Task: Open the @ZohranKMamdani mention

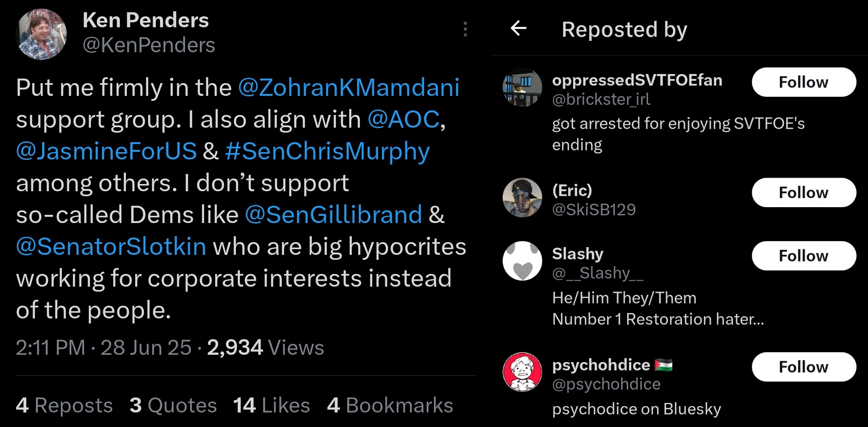Action: (349, 87)
